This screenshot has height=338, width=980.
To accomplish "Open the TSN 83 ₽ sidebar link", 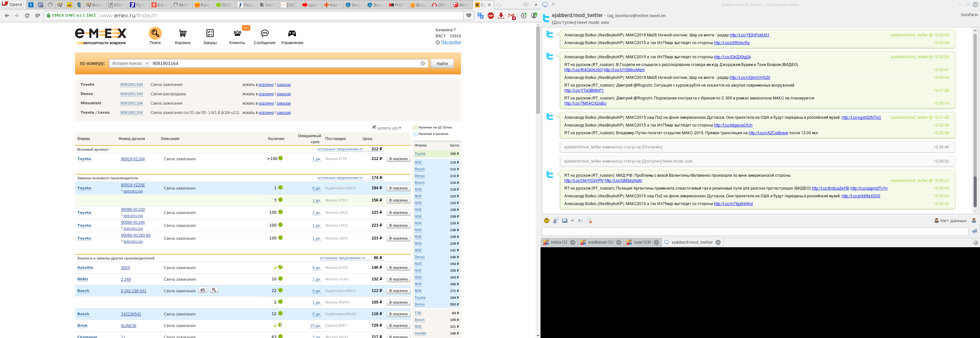I will [418, 313].
